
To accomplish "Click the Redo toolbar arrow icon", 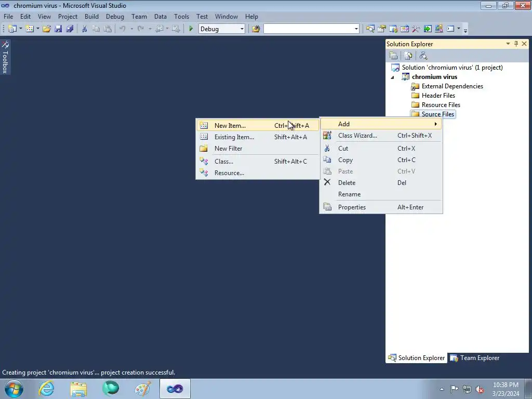I will click(x=140, y=29).
